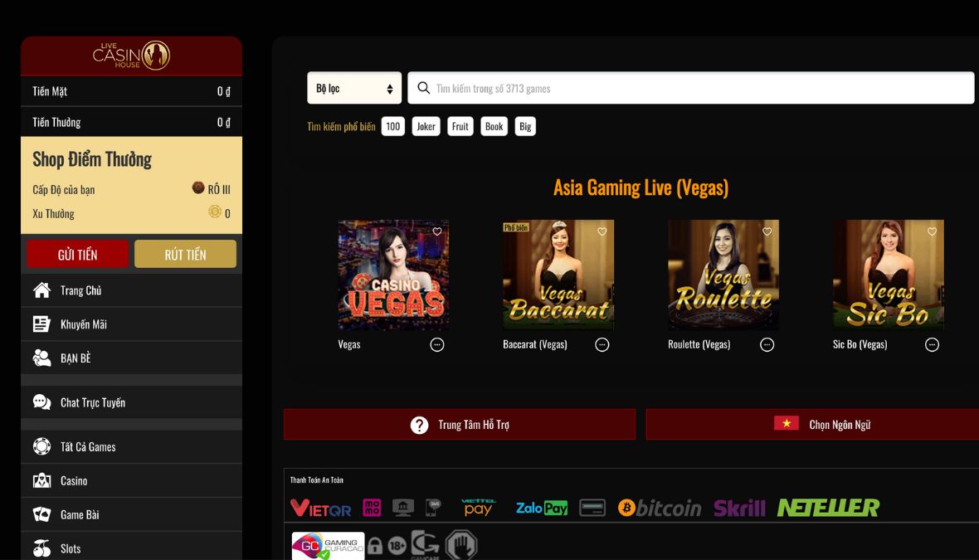Screen dimensions: 979x560
Task: Expand options for Sic Bo (Vegas)
Action: [x=932, y=343]
